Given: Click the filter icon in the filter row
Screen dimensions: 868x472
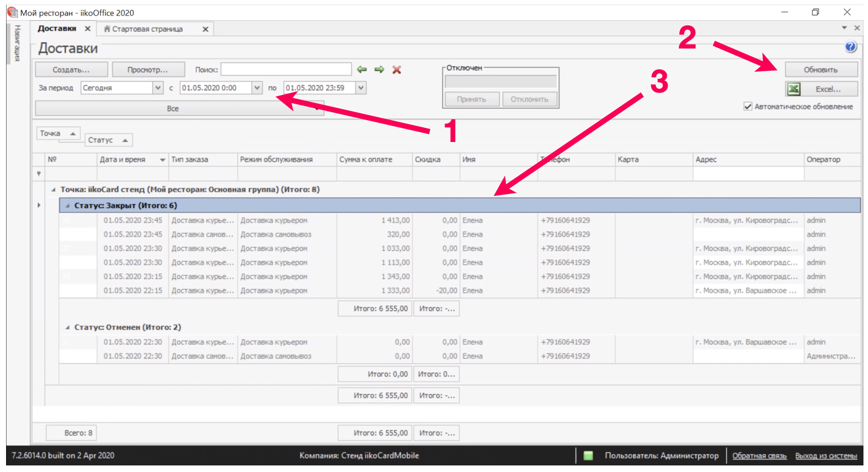Looking at the screenshot, I should tap(39, 174).
